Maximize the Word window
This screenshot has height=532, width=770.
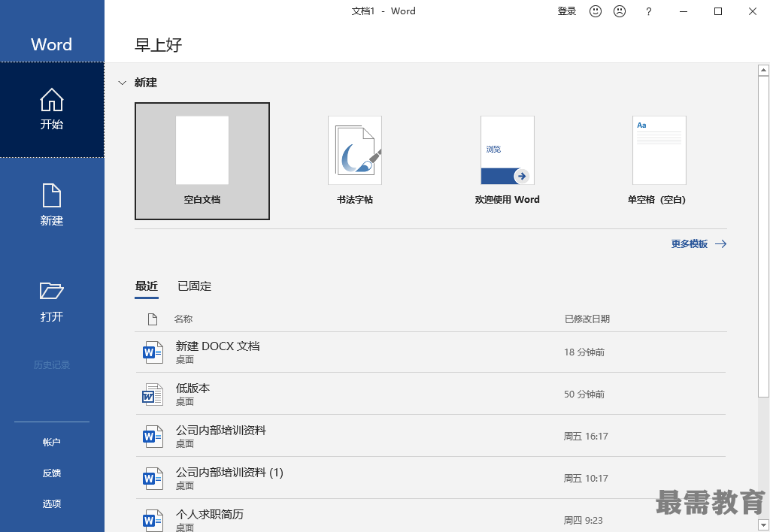point(718,11)
